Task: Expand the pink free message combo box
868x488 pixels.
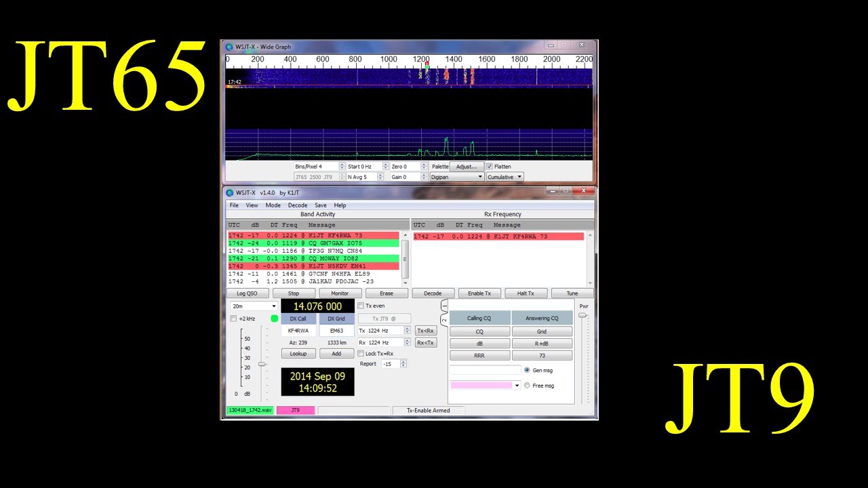Action: [x=517, y=386]
